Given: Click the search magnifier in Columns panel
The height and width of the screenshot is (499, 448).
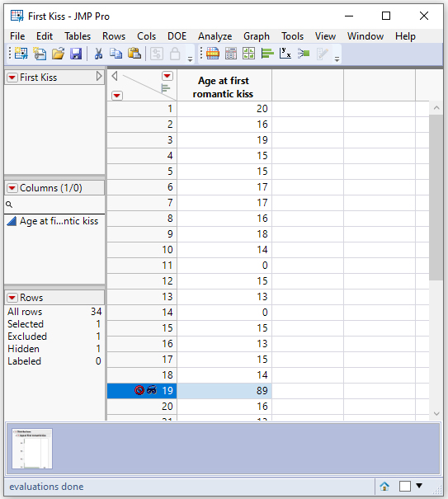Looking at the screenshot, I should (9, 205).
